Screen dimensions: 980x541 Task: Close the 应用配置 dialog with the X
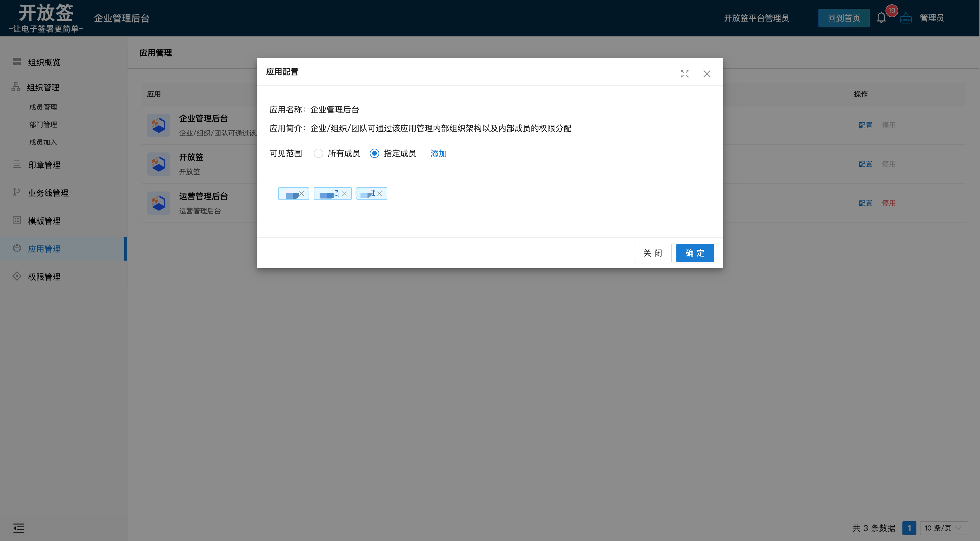pyautogui.click(x=707, y=74)
